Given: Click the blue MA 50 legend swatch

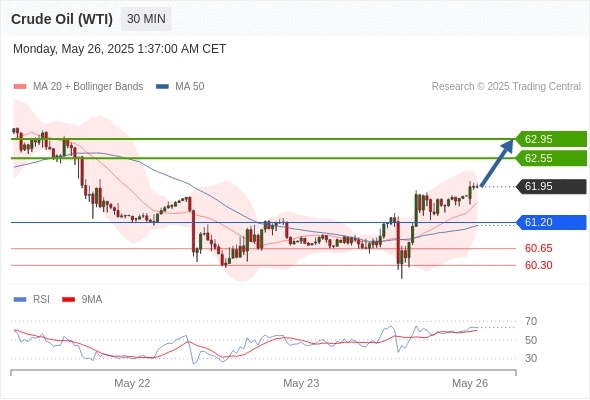Looking at the screenshot, I should click(162, 87).
